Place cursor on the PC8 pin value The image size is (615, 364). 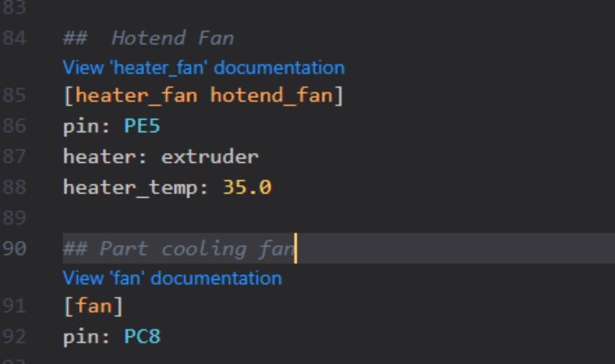[142, 336]
